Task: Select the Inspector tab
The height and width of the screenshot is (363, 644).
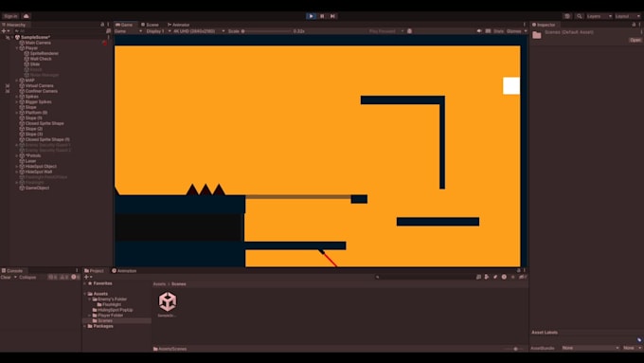Action: point(544,25)
